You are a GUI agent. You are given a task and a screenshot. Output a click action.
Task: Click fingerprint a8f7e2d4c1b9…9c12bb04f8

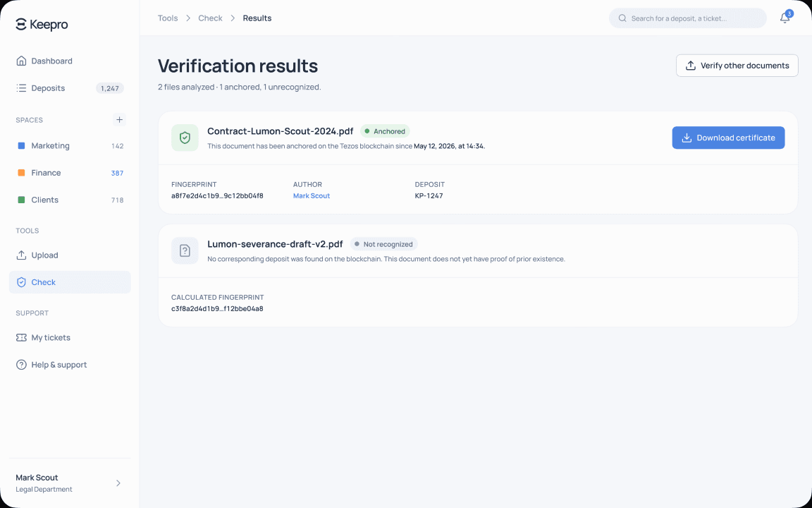218,196
